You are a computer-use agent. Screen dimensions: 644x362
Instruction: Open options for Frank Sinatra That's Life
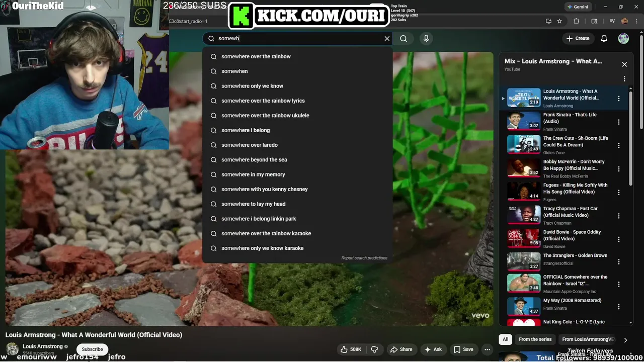[619, 122]
